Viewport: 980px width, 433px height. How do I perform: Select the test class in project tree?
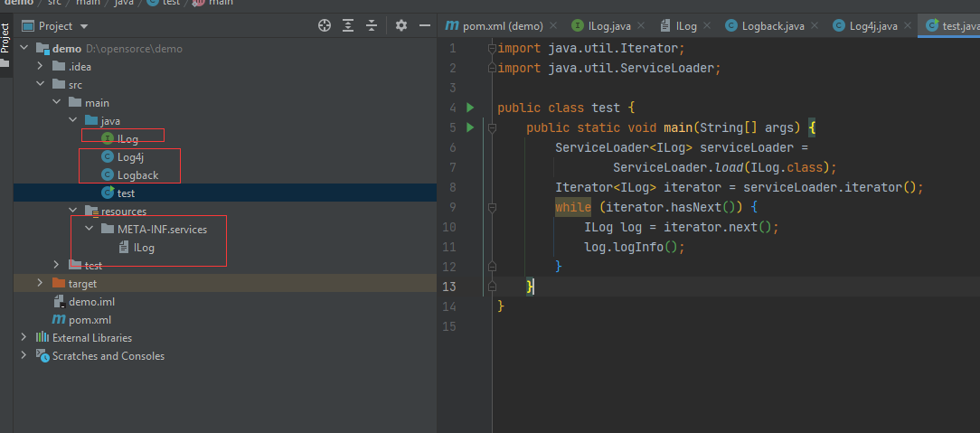[126, 193]
